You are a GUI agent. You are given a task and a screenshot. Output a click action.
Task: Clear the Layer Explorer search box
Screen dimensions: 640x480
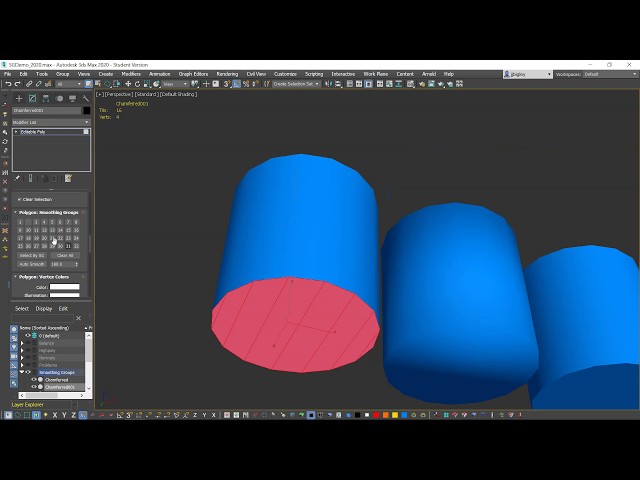[x=79, y=318]
